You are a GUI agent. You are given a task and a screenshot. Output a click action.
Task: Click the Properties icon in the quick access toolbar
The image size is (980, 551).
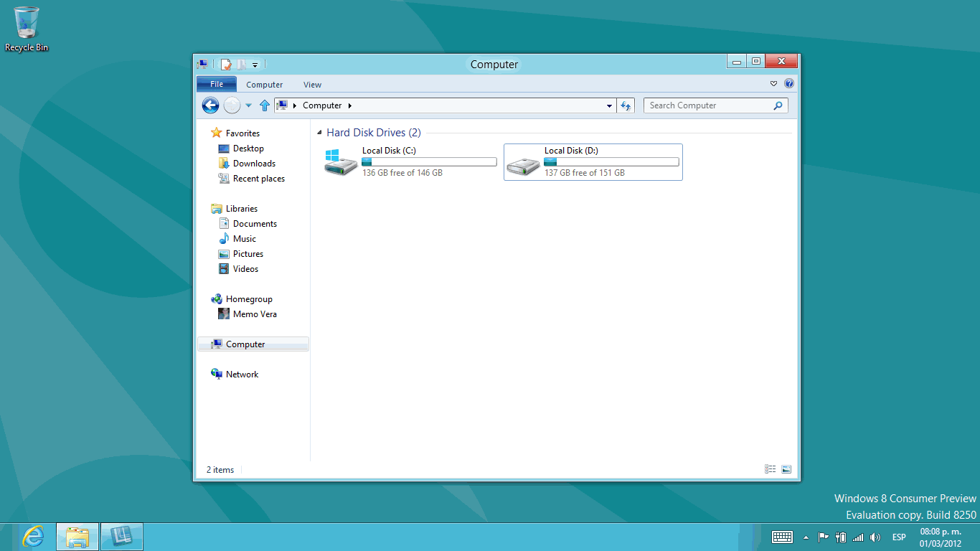pos(226,65)
